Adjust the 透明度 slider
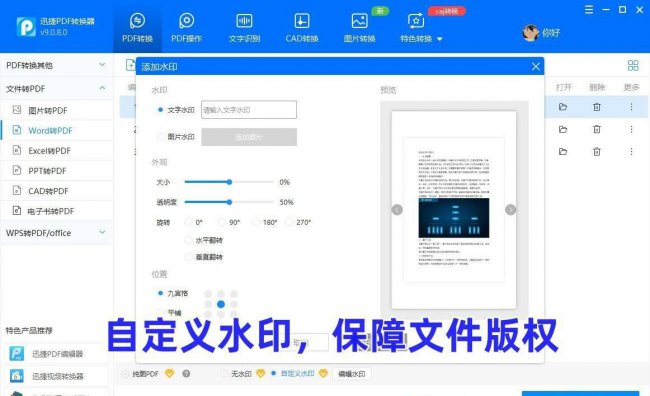This screenshot has height=396, width=650. [229, 202]
